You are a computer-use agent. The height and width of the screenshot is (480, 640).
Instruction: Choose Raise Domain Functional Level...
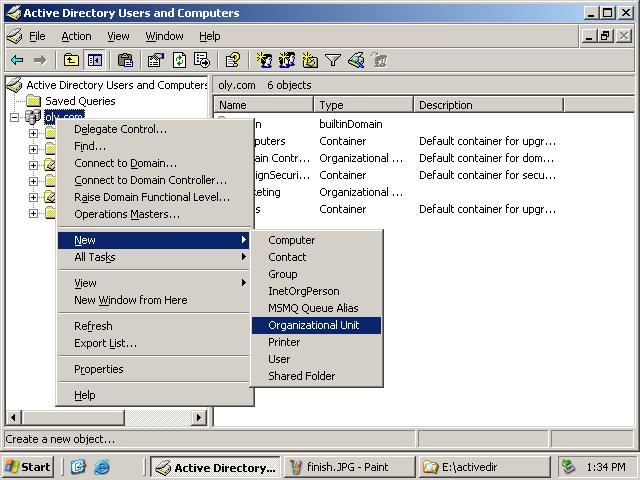click(154, 197)
